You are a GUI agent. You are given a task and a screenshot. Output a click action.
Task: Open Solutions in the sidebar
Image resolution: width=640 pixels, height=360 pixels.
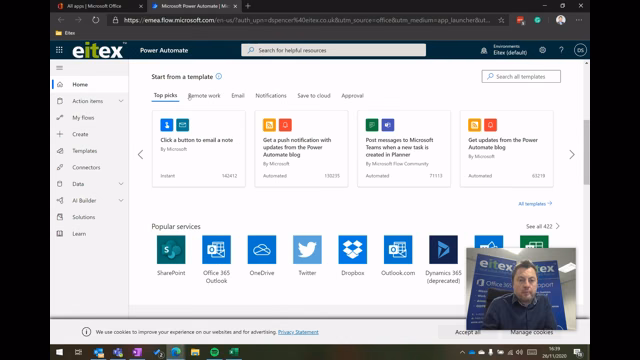click(x=90, y=217)
